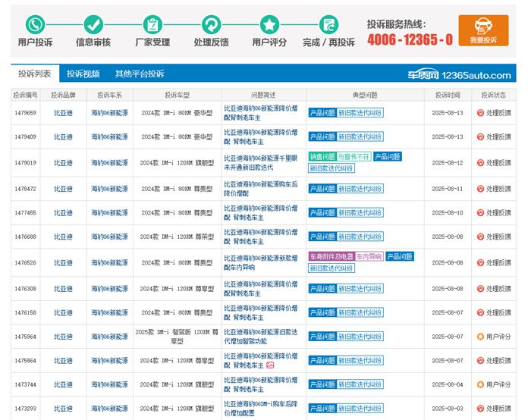
Task: Click the 问题简述 column header
Action: 263,95
